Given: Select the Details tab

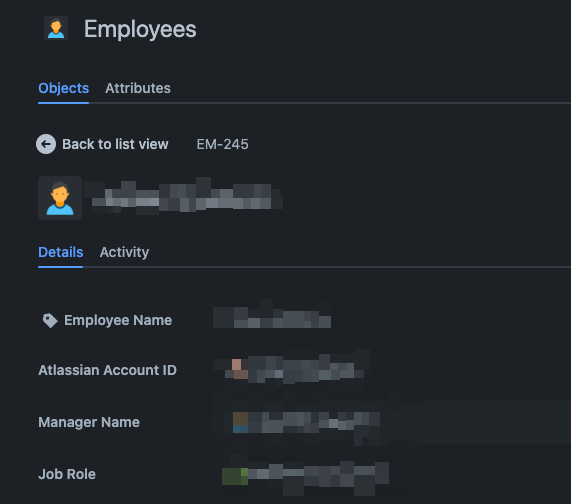Looking at the screenshot, I should coord(60,252).
